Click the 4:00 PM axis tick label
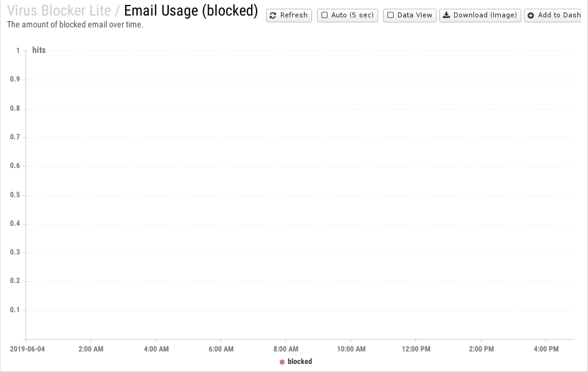Screen dimensions: 588x372 click(x=546, y=349)
